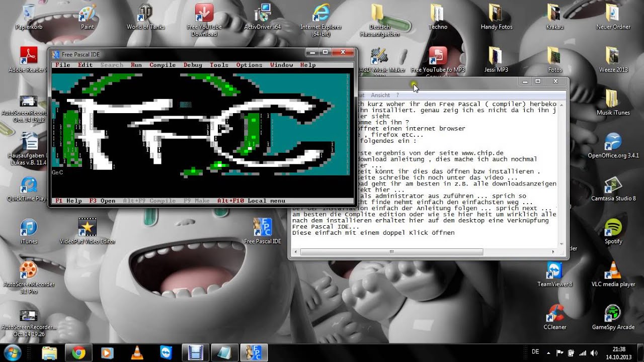Click the horizontal scrollbar right arrow
Viewport: 644px width, 362px height.
point(554,252)
